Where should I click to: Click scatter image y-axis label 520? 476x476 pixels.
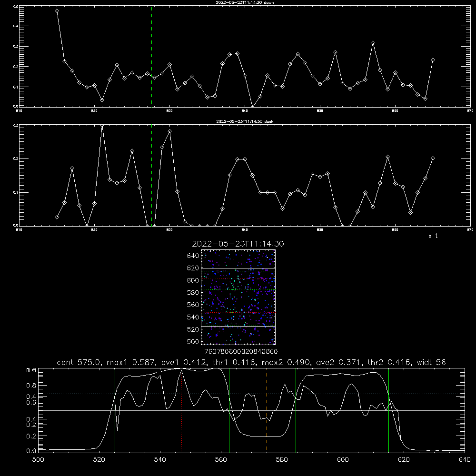pos(193,329)
